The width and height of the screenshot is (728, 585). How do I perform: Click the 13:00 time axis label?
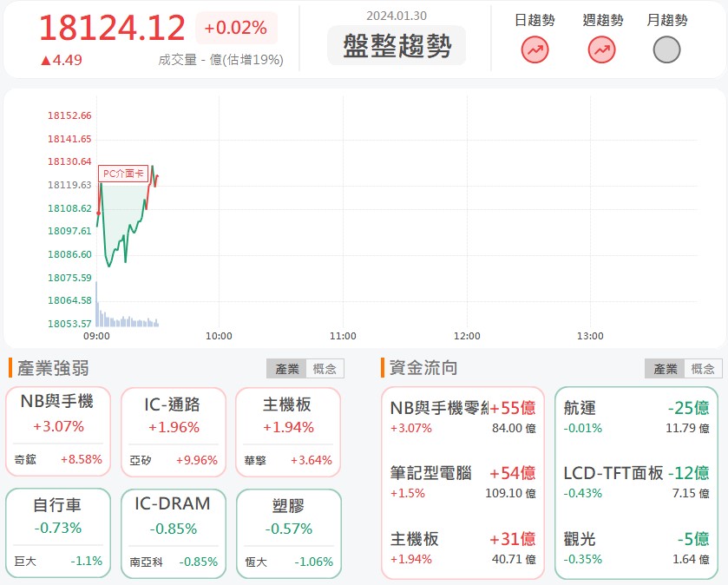[x=590, y=336]
